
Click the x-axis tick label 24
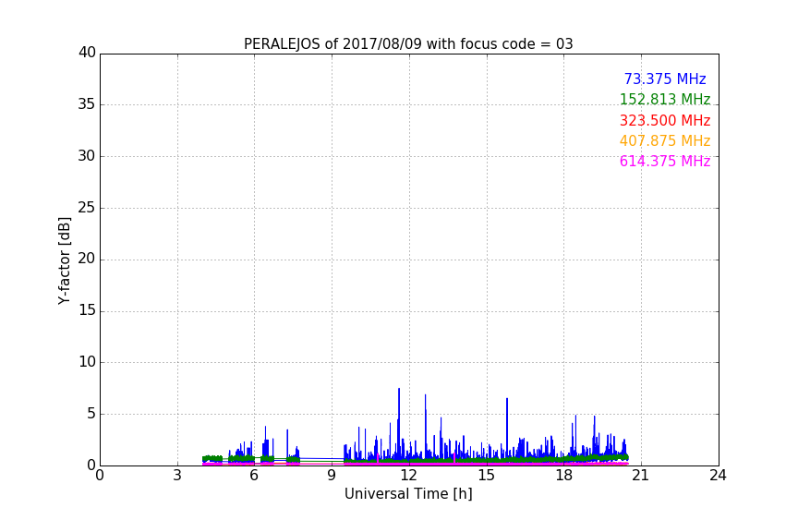(x=718, y=476)
